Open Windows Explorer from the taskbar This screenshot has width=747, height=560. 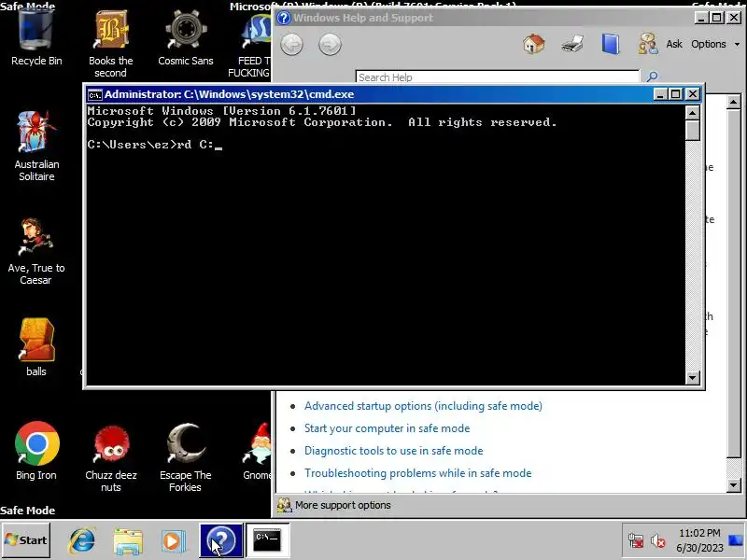click(x=128, y=541)
